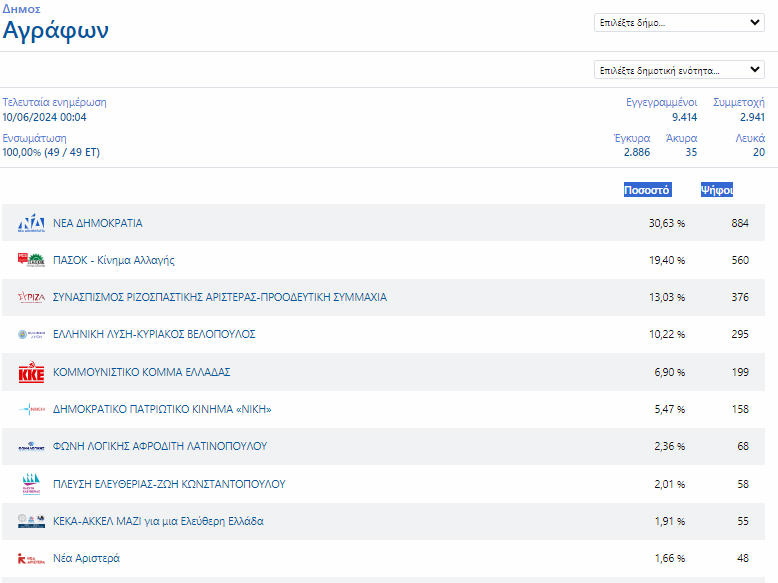Open ΠΛΕΥΣΗ ΕΛΕΥΘΕΡΙΑΣ-ΖΩΗ ΚΩΝΣΤΑΝΤΟΠΟΥΛΟΥ link

pos(169,484)
